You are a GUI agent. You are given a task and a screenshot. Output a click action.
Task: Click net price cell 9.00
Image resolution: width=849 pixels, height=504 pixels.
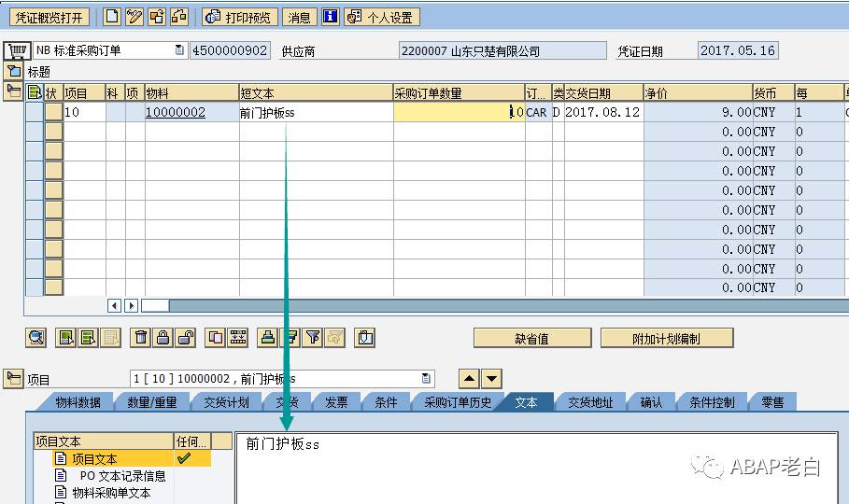[x=698, y=112]
